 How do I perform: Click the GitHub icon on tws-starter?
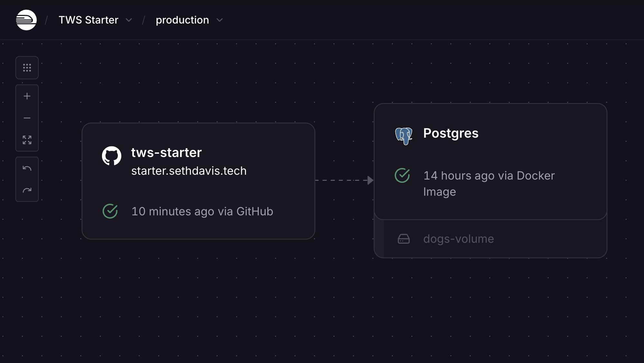point(112,156)
